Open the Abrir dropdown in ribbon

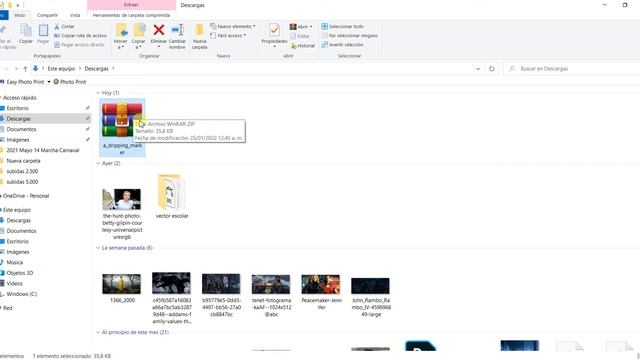tap(301, 27)
